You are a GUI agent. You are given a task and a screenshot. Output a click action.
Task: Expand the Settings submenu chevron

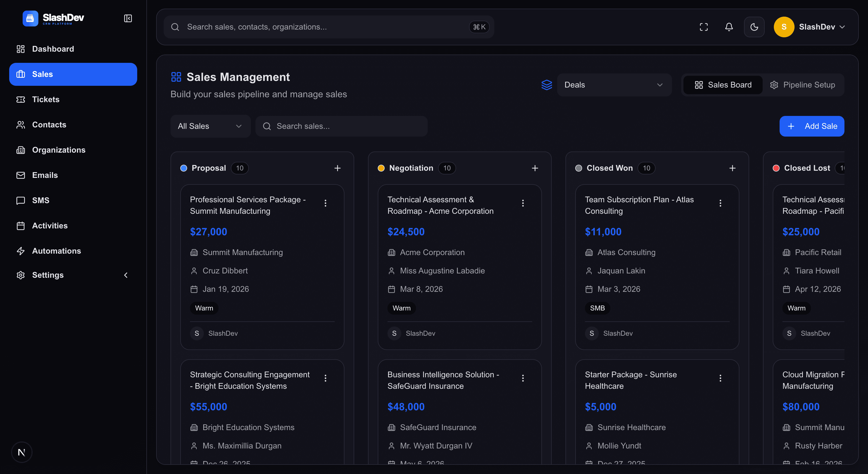point(126,275)
